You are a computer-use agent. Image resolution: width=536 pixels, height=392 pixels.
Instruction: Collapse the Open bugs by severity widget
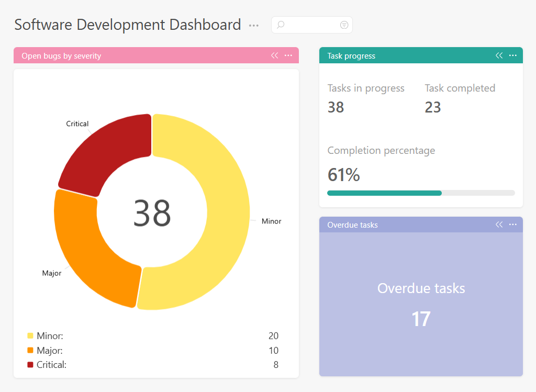pyautogui.click(x=274, y=55)
